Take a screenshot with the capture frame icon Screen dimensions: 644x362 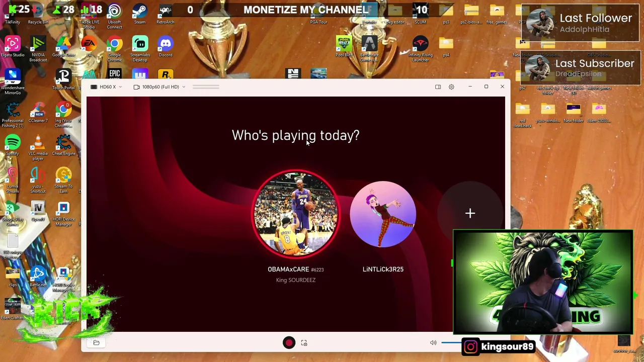click(304, 343)
